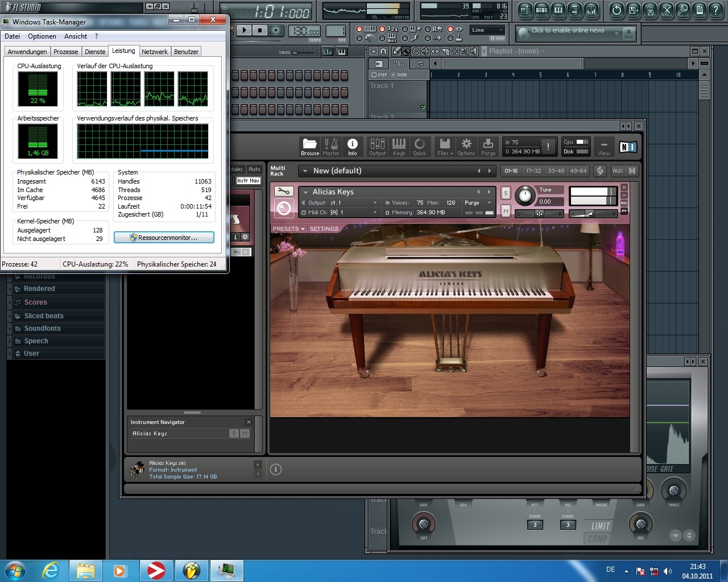Click the Ressourcenmonitor button
Screen dimensions: 728x582
(164, 238)
